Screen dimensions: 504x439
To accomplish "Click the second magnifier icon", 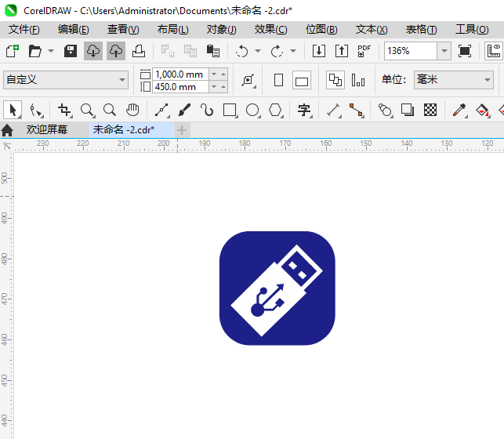I will tap(110, 110).
